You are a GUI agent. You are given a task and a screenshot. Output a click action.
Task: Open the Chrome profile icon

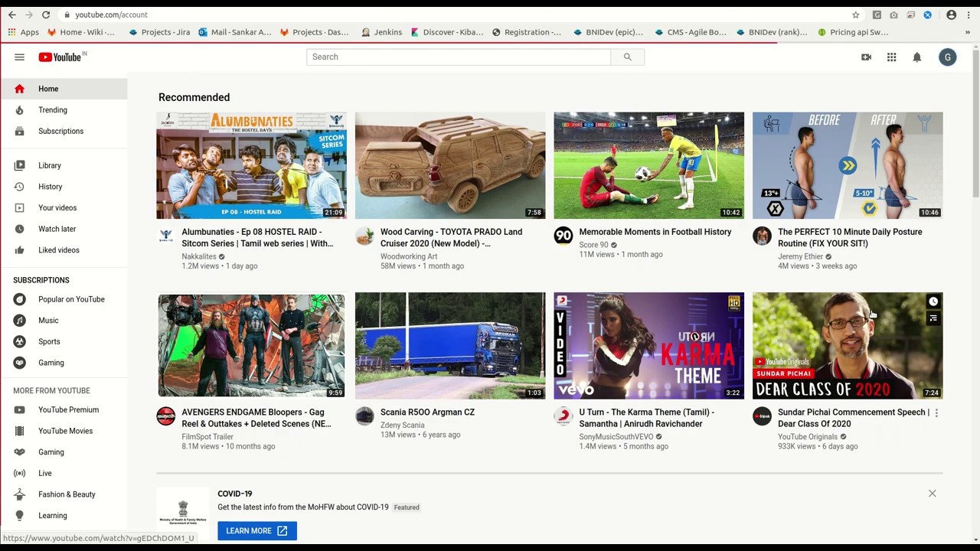(x=951, y=15)
